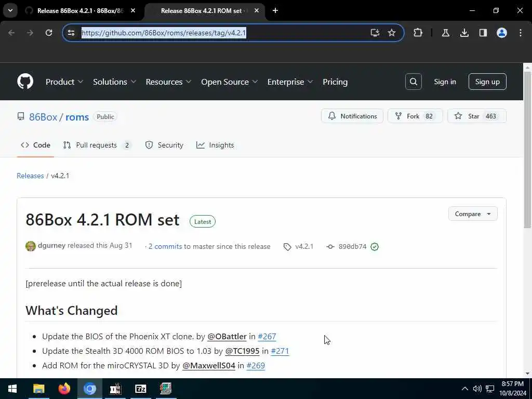Reload the page with the refresh icon
The image size is (532, 399).
(49, 33)
